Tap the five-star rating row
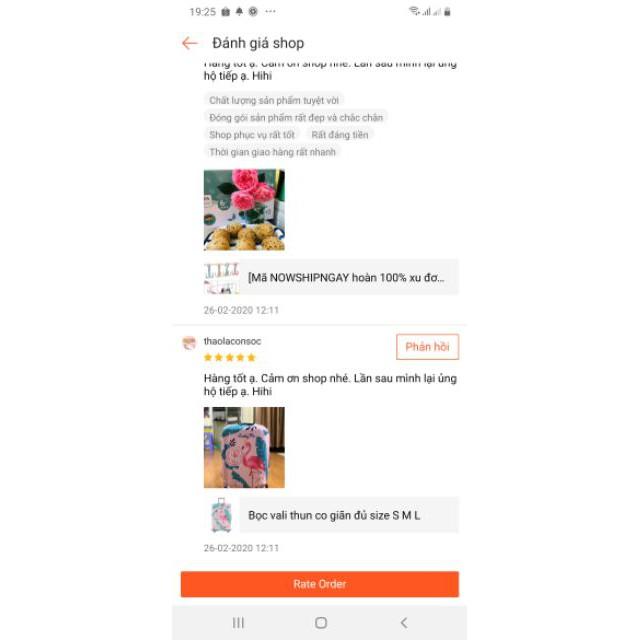Image resolution: width=640 pixels, height=640 pixels. click(x=229, y=358)
